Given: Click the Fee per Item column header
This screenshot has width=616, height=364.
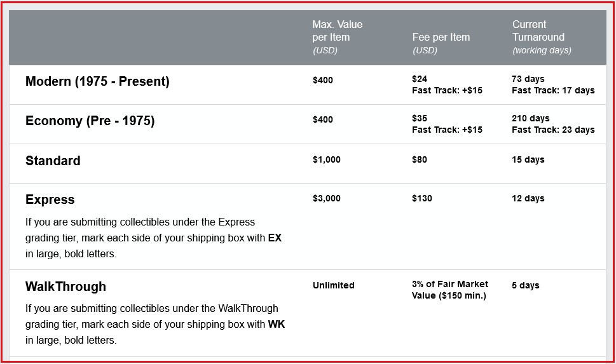Looking at the screenshot, I should 441,43.
